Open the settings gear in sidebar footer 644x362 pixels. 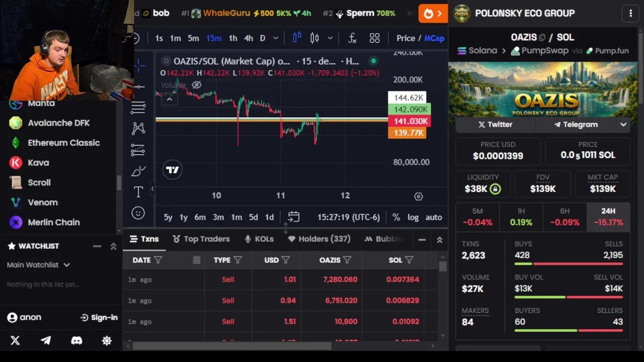coord(107,341)
